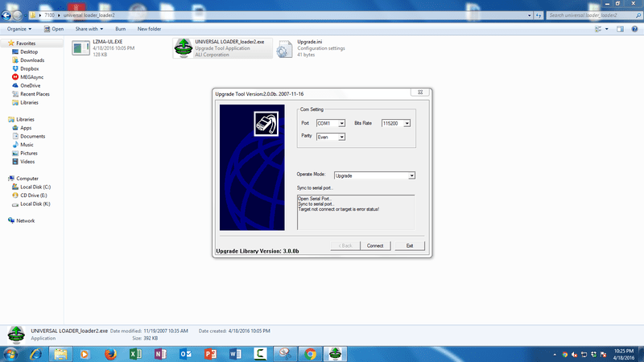
Task: Open the Port COM1 dropdown
Action: point(331,123)
